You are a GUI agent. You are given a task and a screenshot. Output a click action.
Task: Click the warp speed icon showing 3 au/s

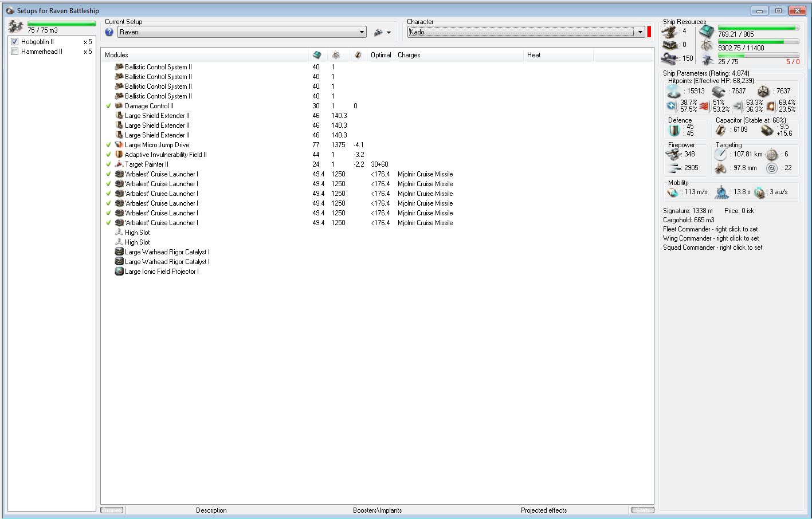(760, 192)
